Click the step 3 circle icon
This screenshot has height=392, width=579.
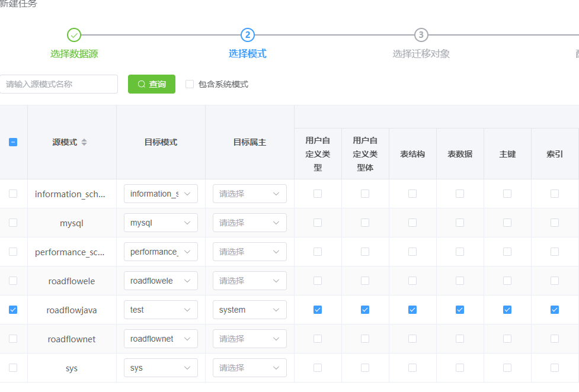[x=421, y=35]
